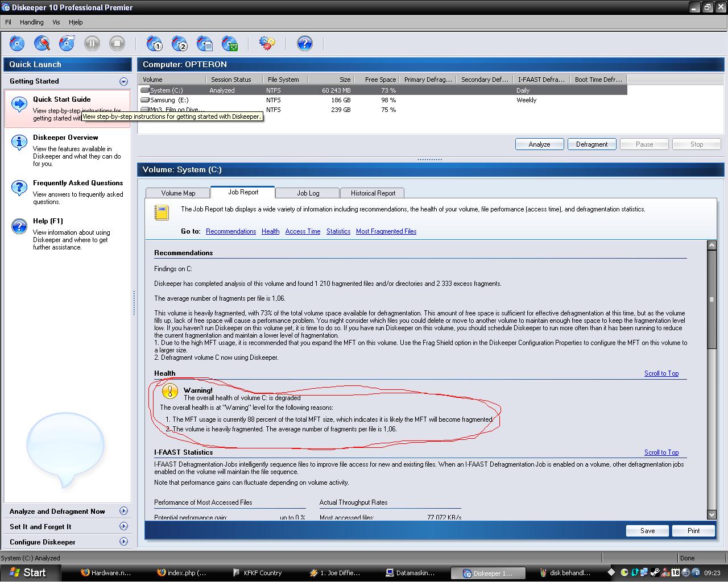Click report scrollbar up arrow

click(712, 245)
